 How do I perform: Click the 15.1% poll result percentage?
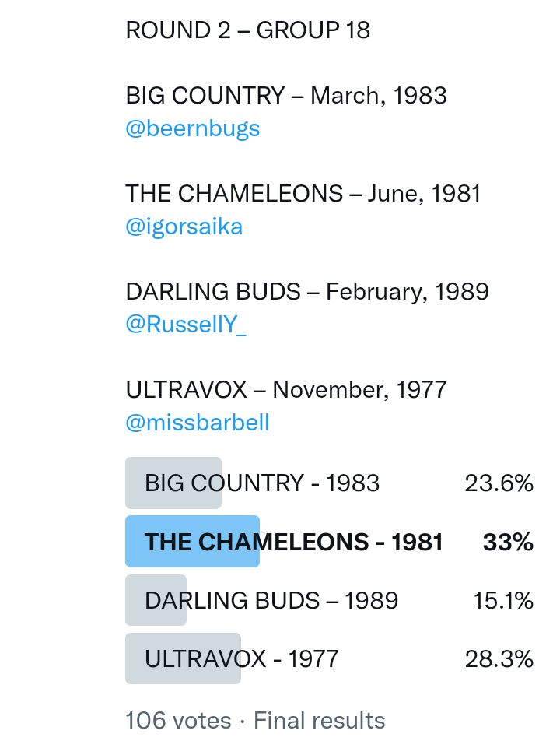point(503,601)
